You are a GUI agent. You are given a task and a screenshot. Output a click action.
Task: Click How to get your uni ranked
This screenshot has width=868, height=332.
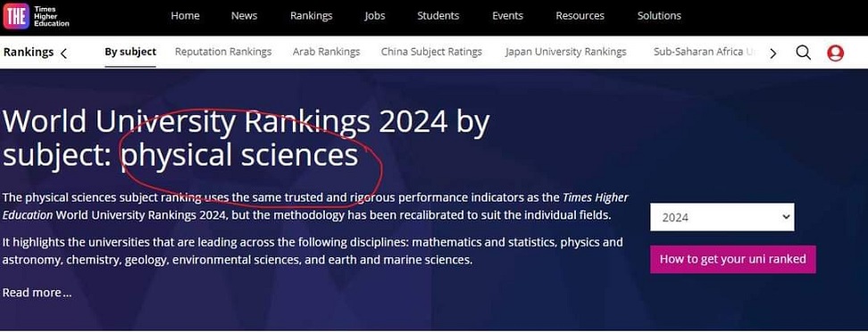[733, 259]
